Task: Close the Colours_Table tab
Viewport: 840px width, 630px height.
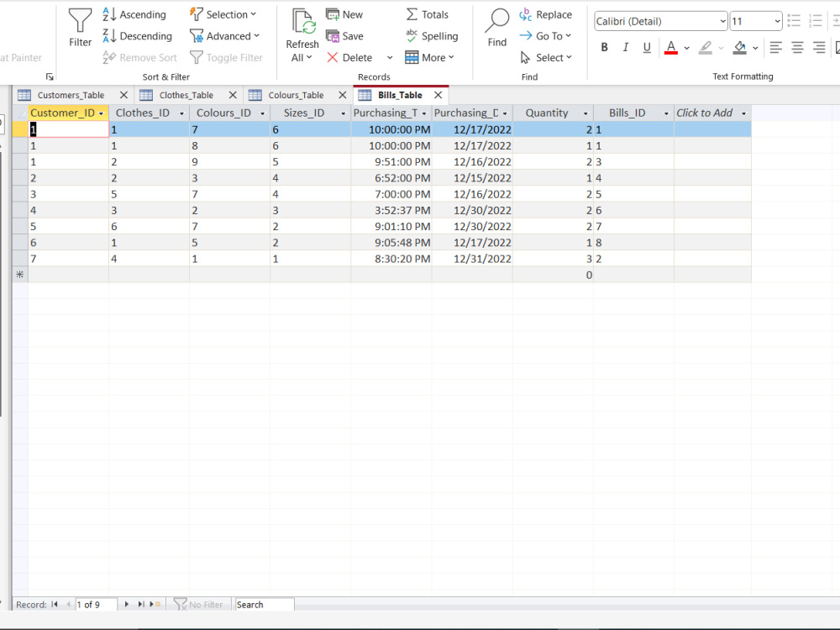Action: (x=343, y=95)
